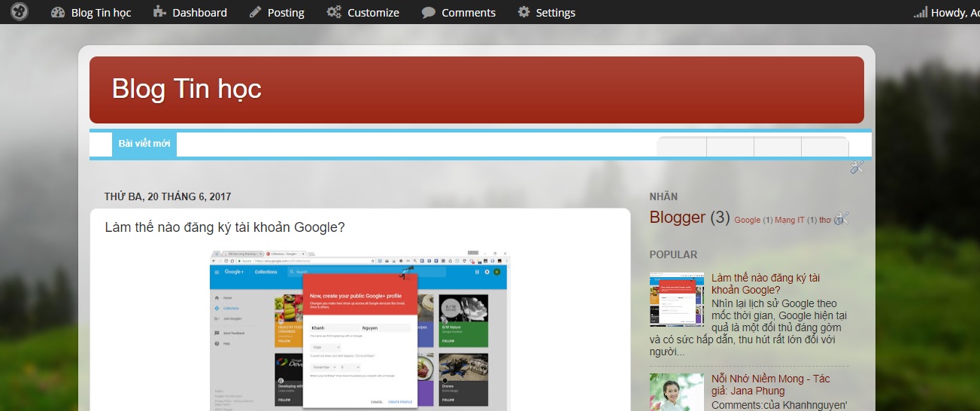The image size is (980, 411).
Task: Click the Howdy account greeting
Action: click(954, 12)
